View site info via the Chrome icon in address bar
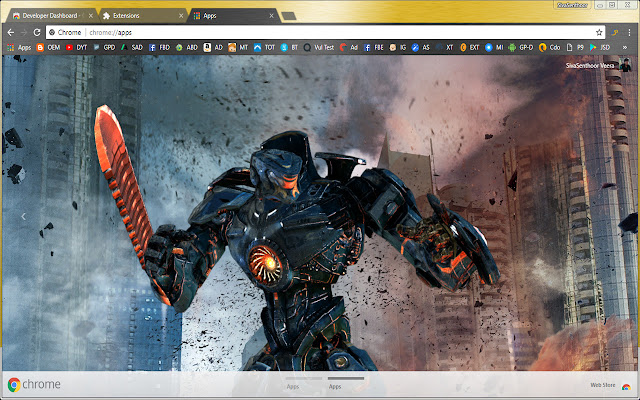The height and width of the screenshot is (400, 640). click(52, 32)
